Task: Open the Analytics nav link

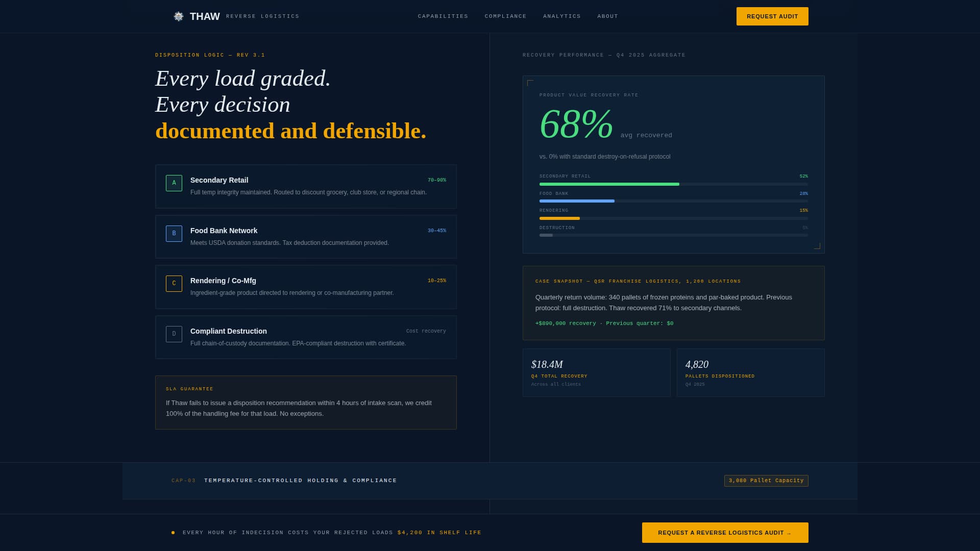Action: [561, 16]
